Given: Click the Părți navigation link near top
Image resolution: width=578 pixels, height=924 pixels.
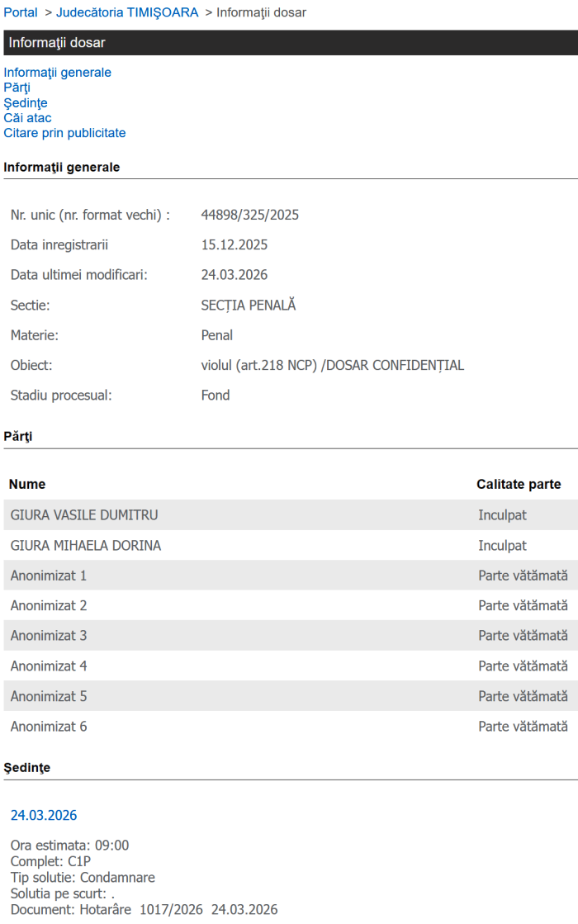Looking at the screenshot, I should (17, 88).
